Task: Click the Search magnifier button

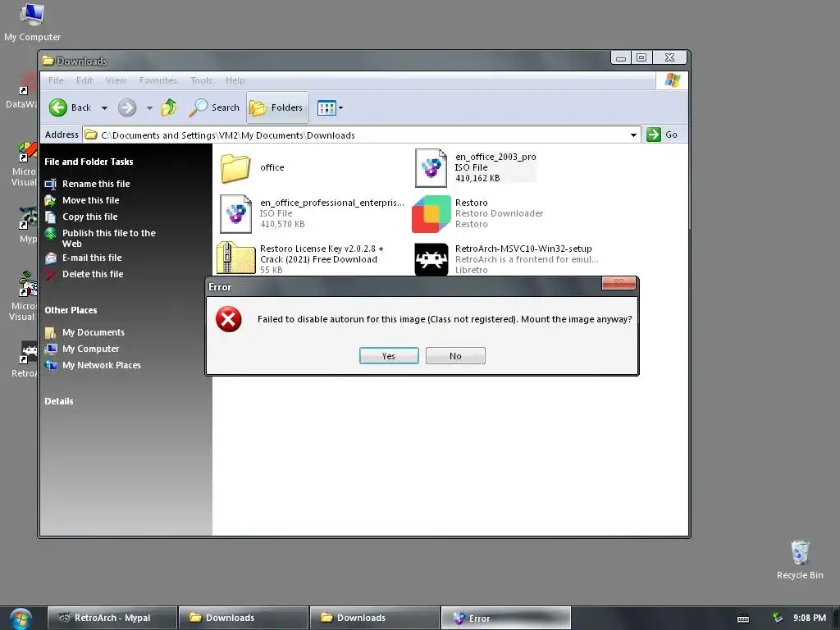Action: 214,107
